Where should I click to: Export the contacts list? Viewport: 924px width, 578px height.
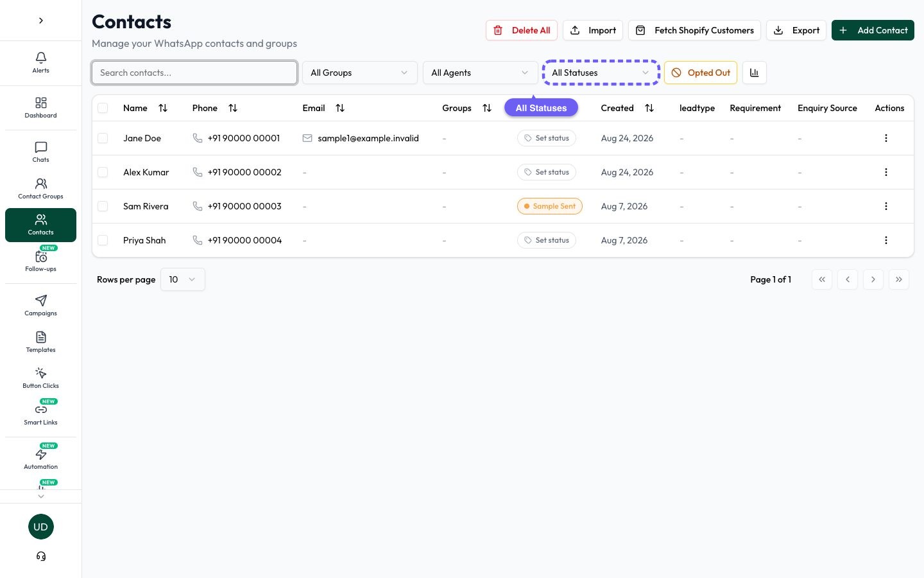pos(796,30)
